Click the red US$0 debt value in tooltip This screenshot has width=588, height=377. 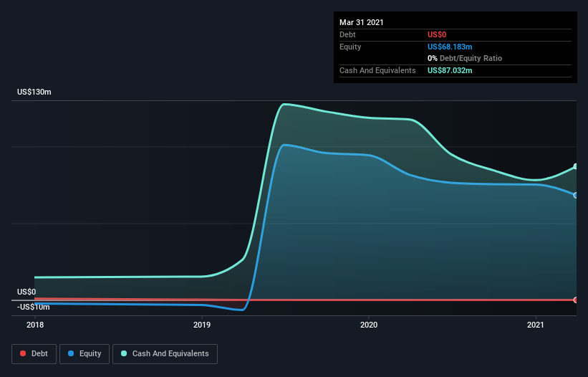pyautogui.click(x=437, y=34)
